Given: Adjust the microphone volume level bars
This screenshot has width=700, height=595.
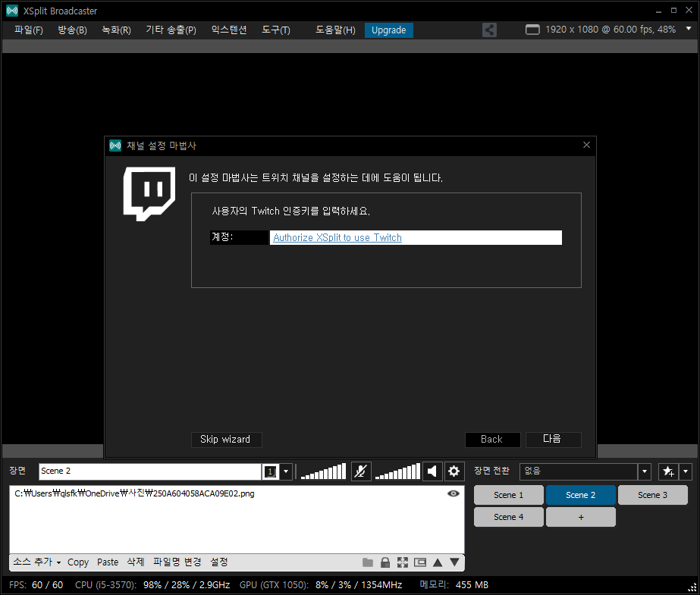Looking at the screenshot, I should [x=324, y=471].
